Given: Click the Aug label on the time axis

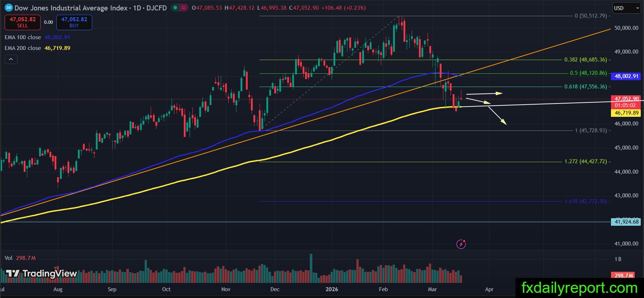Looking at the screenshot, I should [58, 289].
